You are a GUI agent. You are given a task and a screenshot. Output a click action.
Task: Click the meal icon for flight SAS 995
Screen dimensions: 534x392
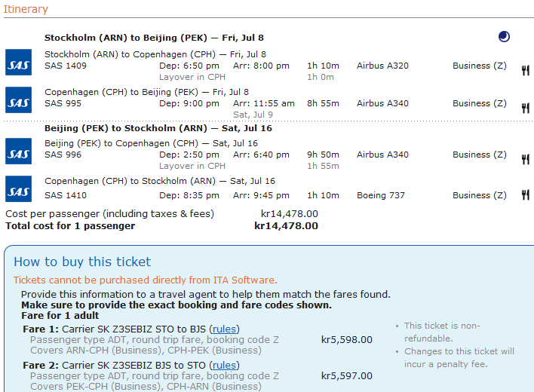(x=525, y=108)
